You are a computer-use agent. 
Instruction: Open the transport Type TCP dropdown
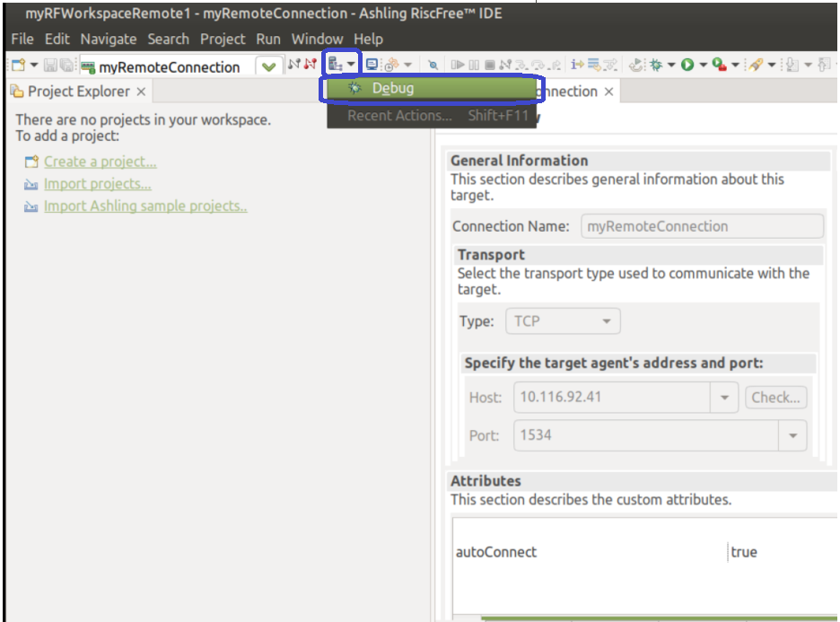coord(563,321)
